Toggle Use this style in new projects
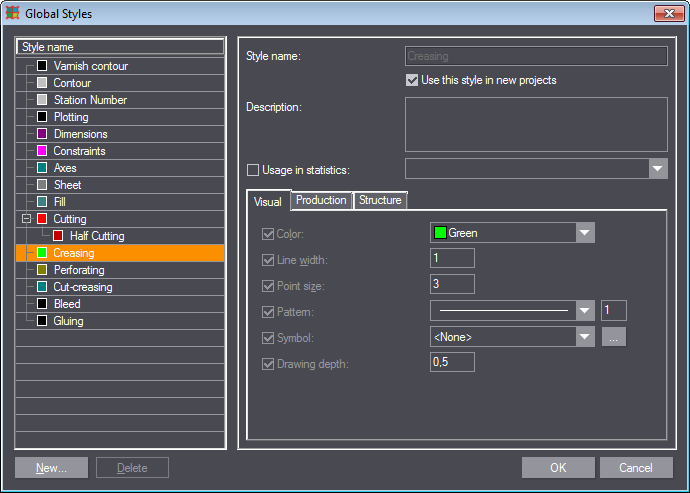This screenshot has height=493, width=690. click(x=412, y=80)
